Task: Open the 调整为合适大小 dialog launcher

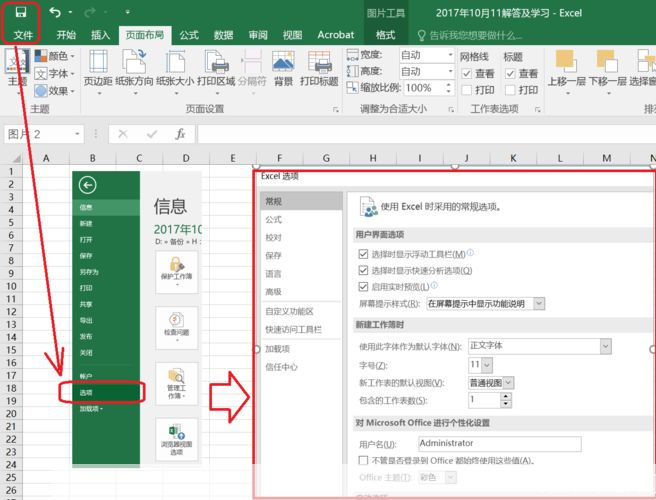Action: [x=451, y=110]
